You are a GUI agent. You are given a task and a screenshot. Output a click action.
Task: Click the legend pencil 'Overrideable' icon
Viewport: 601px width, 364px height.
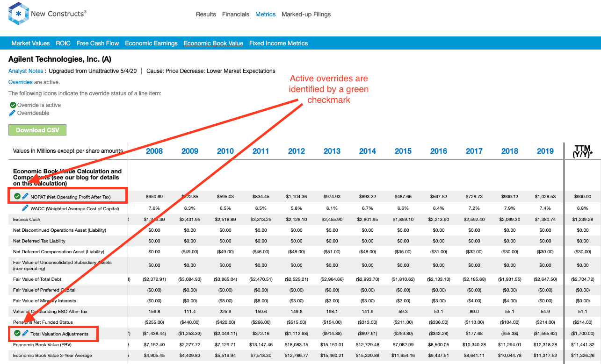pos(13,113)
